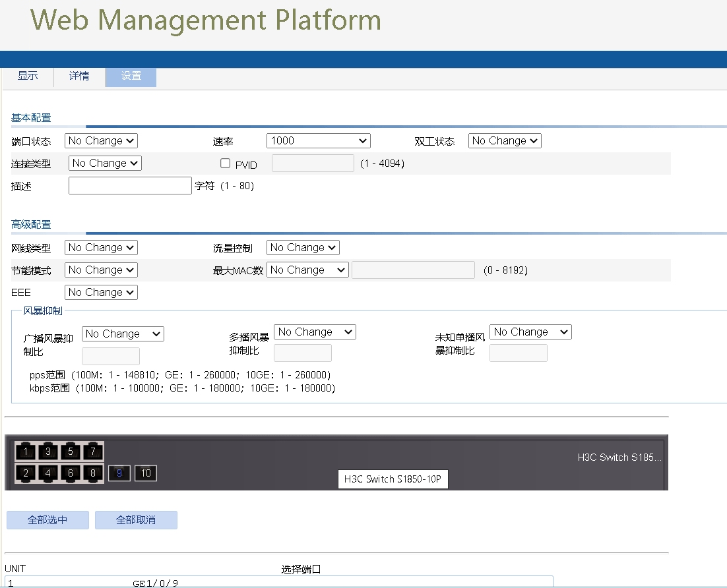
Task: Expand the 双工状态 duplex dropdown
Action: point(505,140)
